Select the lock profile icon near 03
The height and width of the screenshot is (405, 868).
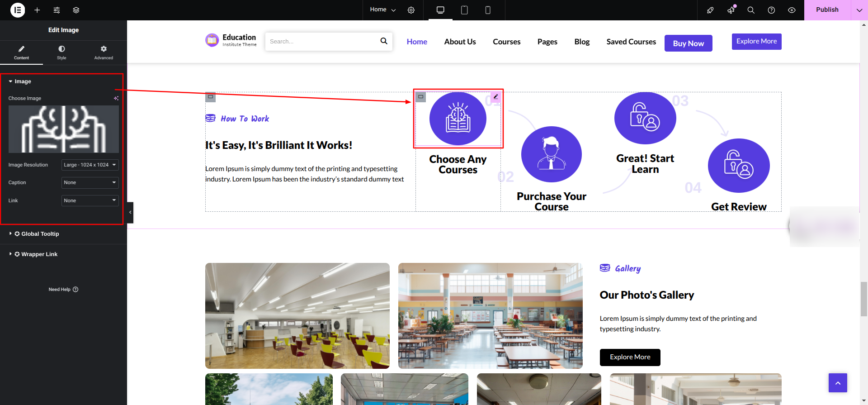click(x=645, y=118)
